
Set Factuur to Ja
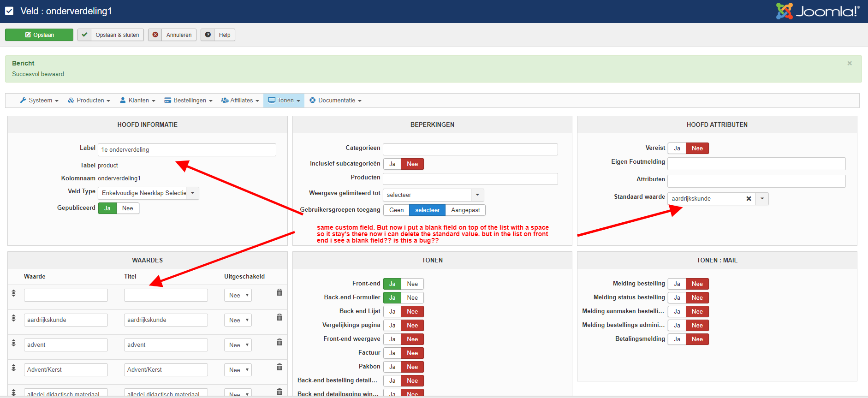click(392, 353)
